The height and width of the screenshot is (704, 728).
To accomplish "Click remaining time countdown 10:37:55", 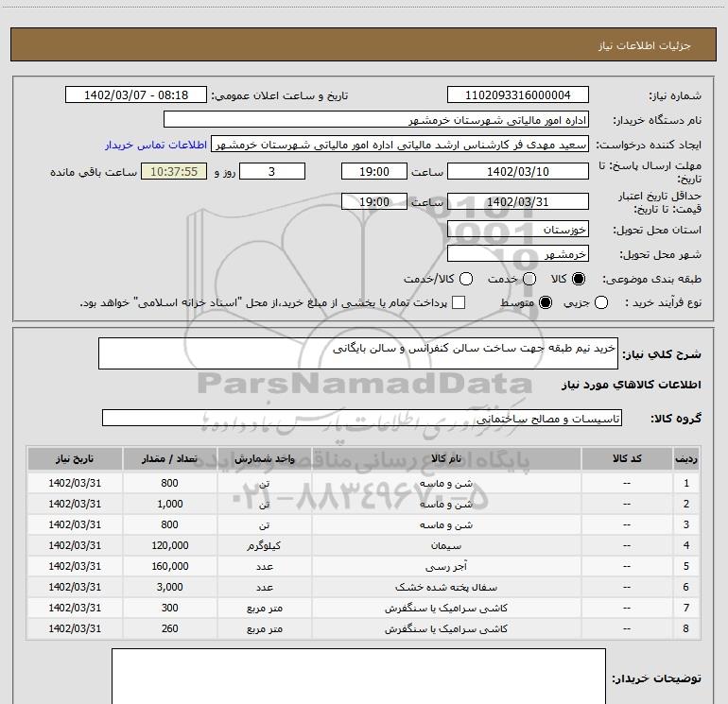I will click(x=174, y=171).
